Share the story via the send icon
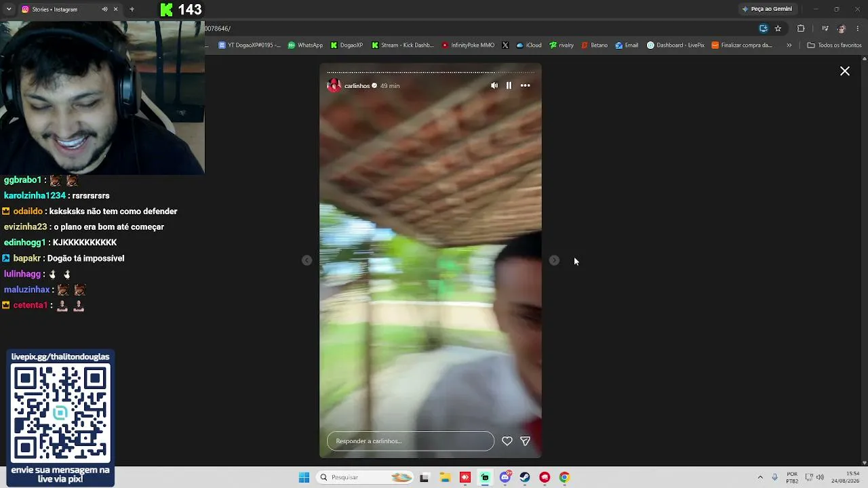 point(525,441)
